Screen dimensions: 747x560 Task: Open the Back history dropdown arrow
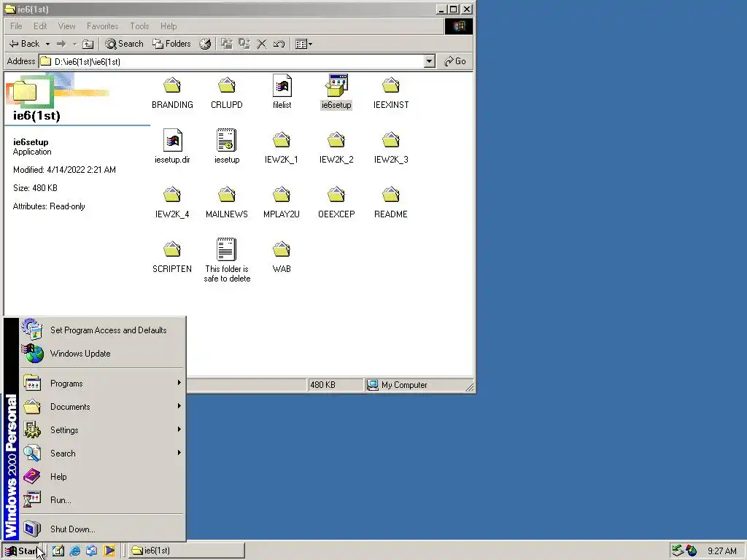click(x=47, y=44)
